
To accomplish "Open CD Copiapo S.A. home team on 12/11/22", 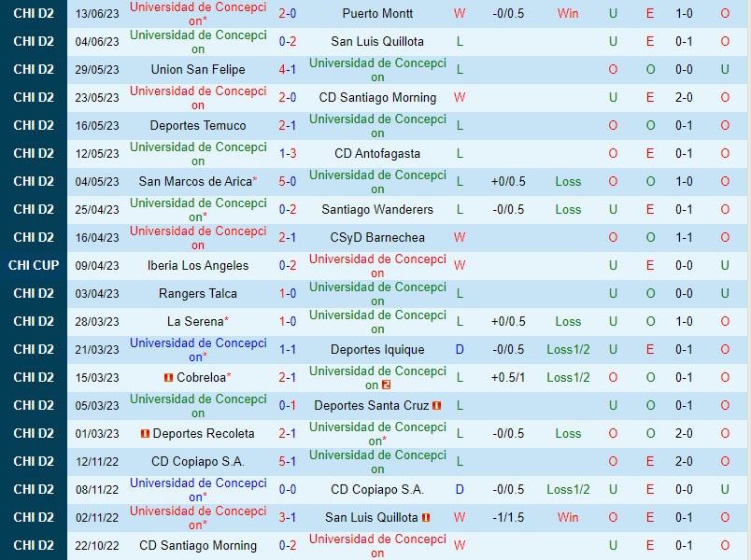I will coord(198,461).
